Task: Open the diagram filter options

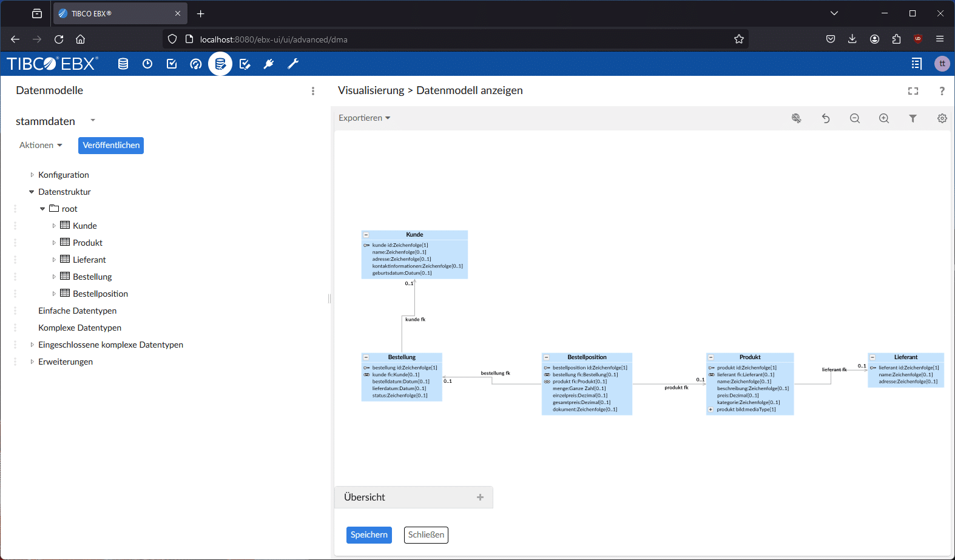Action: pyautogui.click(x=913, y=118)
